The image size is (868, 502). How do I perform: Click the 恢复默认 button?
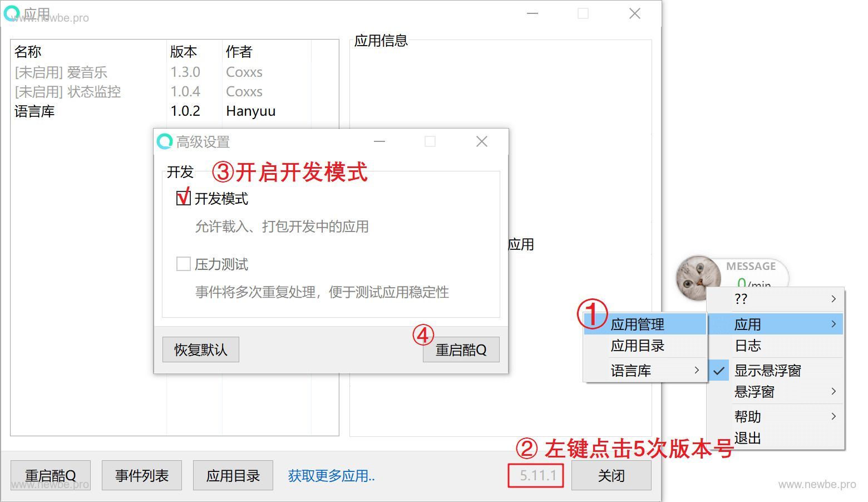point(200,349)
